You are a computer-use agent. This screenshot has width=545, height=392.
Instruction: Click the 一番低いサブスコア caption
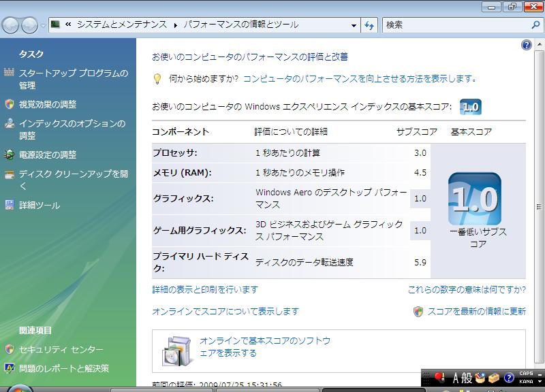(x=478, y=238)
